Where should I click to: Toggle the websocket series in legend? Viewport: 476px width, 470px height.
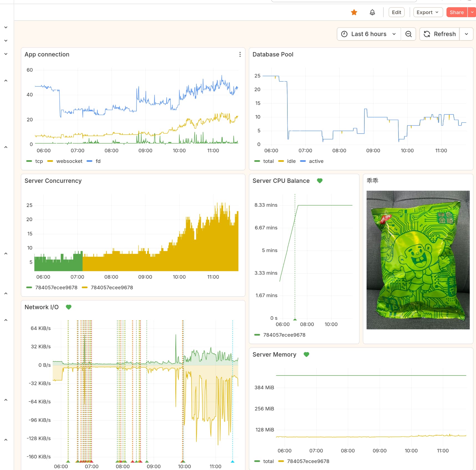(69, 161)
